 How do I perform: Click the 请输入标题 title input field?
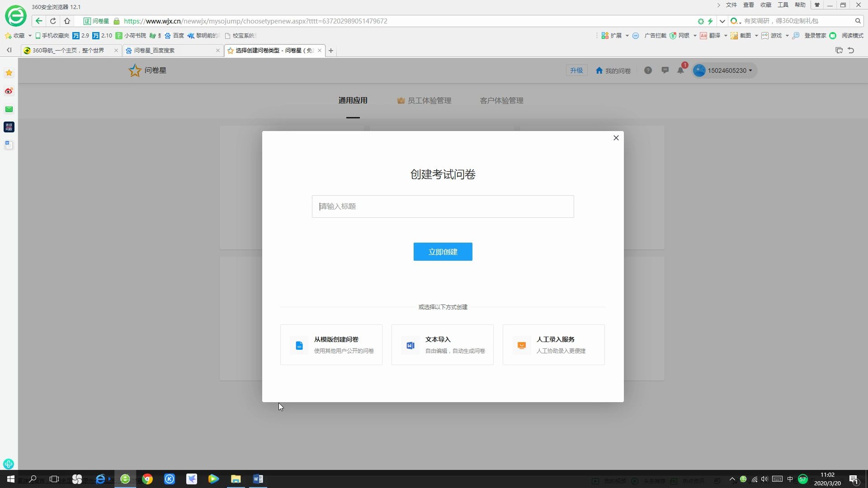pos(443,206)
